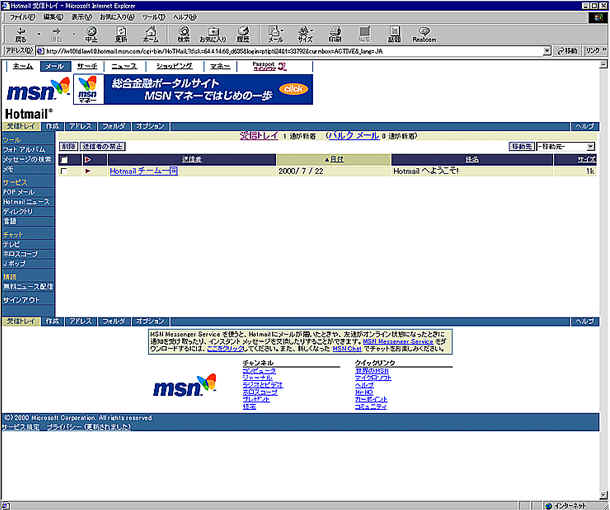This screenshot has width=610, height=510.
Task: Open the マイクロソフト link under クイックリンク
Action: coord(373,378)
